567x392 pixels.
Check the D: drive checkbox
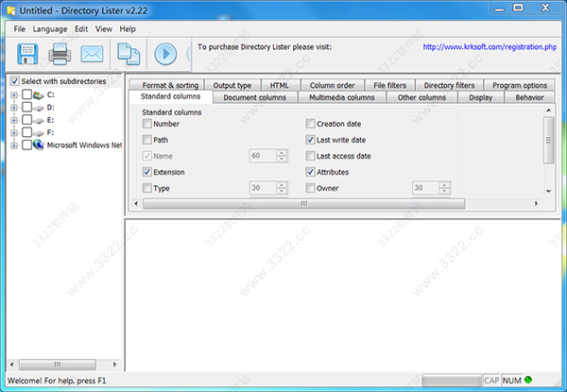tap(26, 108)
